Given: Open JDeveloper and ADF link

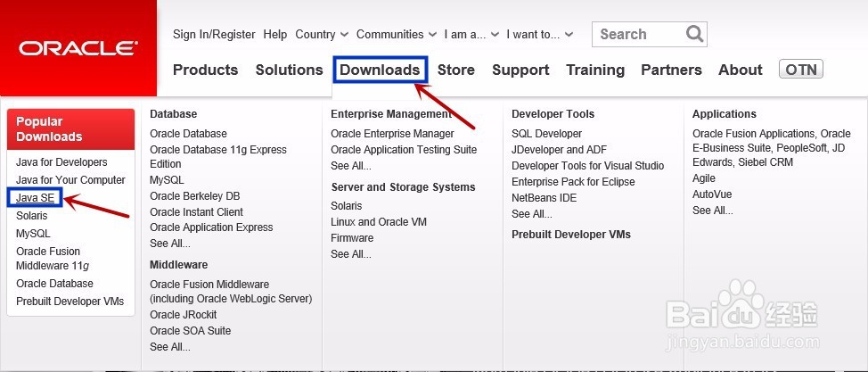Looking at the screenshot, I should 559,150.
